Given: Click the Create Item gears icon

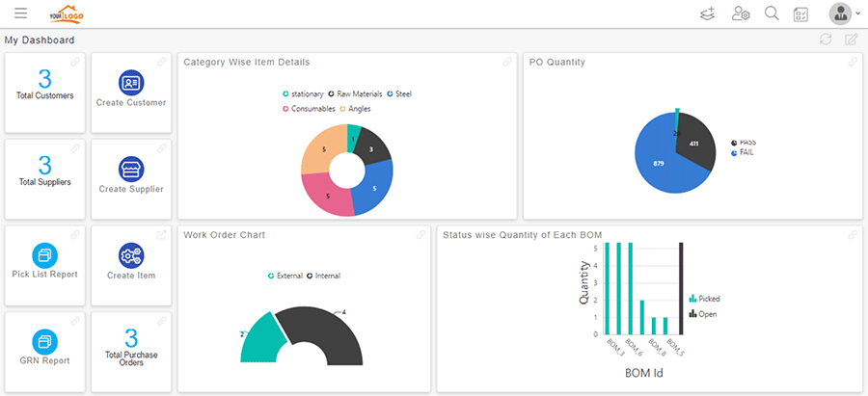Looking at the screenshot, I should [x=131, y=255].
